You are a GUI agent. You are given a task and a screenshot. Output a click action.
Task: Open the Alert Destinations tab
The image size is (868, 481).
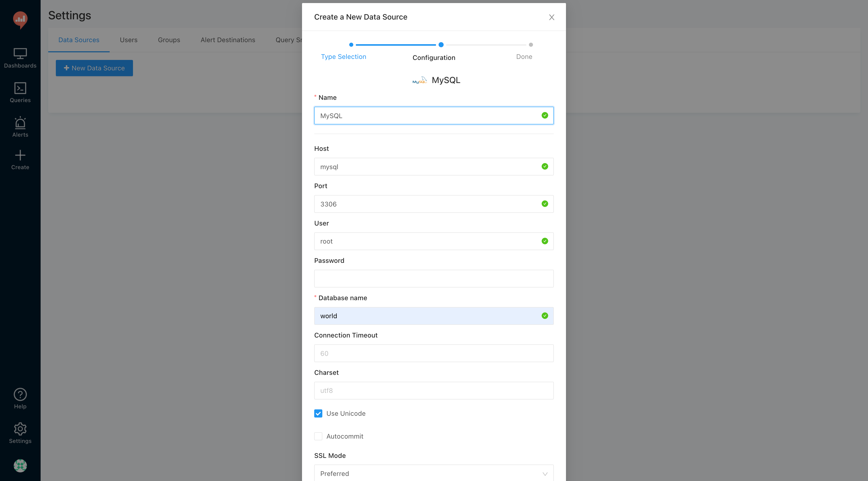[228, 40]
